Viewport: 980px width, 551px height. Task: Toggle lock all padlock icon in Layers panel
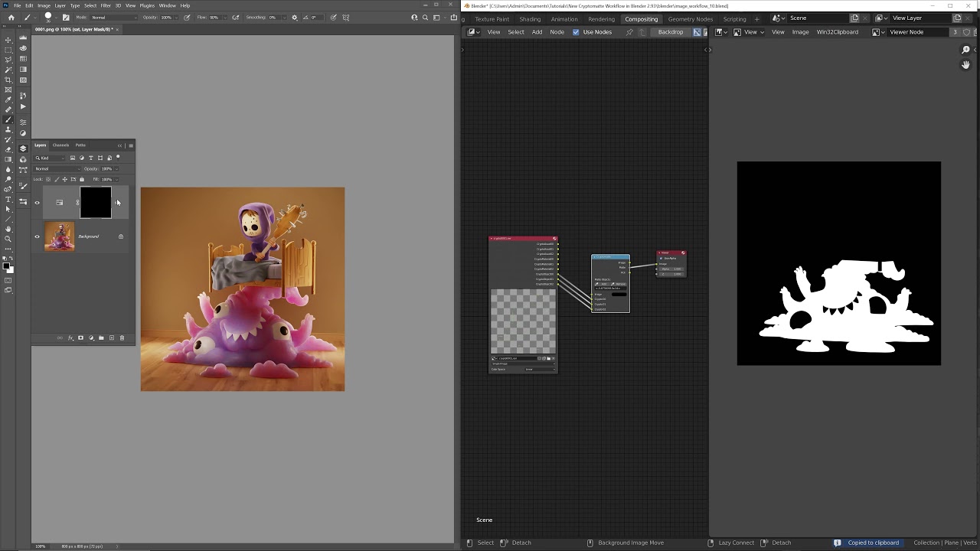point(82,179)
